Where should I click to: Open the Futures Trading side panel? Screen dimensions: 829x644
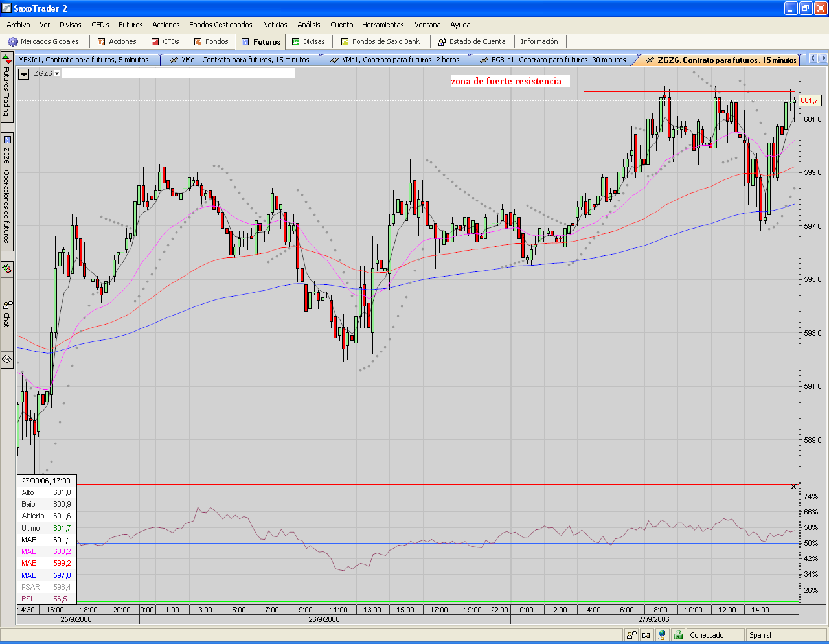6,87
